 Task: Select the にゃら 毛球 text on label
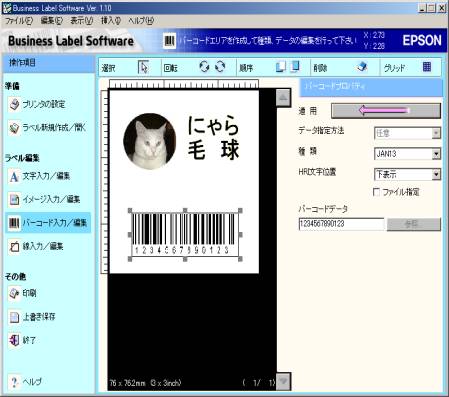(213, 137)
